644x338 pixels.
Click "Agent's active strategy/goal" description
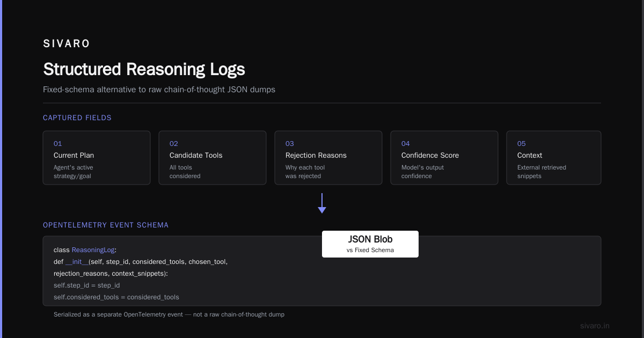[x=74, y=172]
